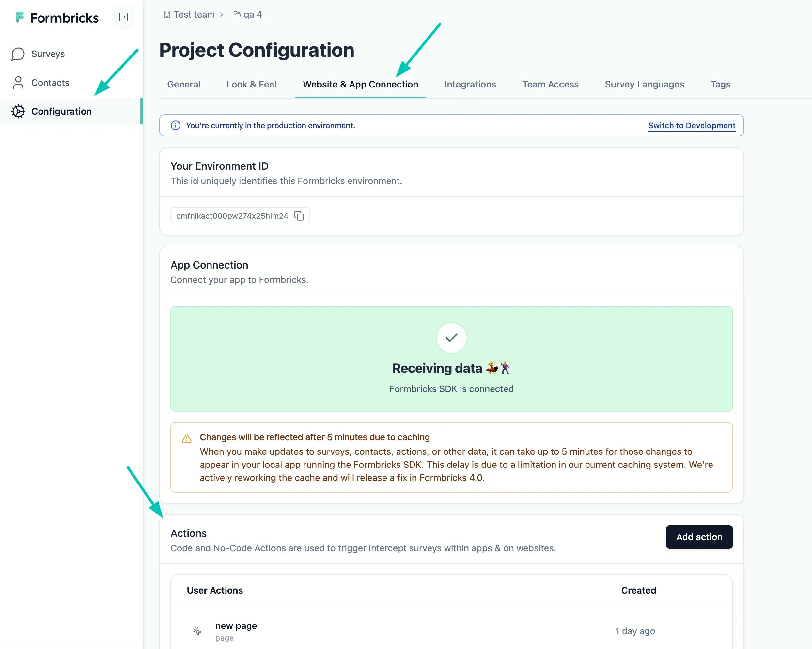Select the Survey Languages tab
812x649 pixels.
click(644, 84)
